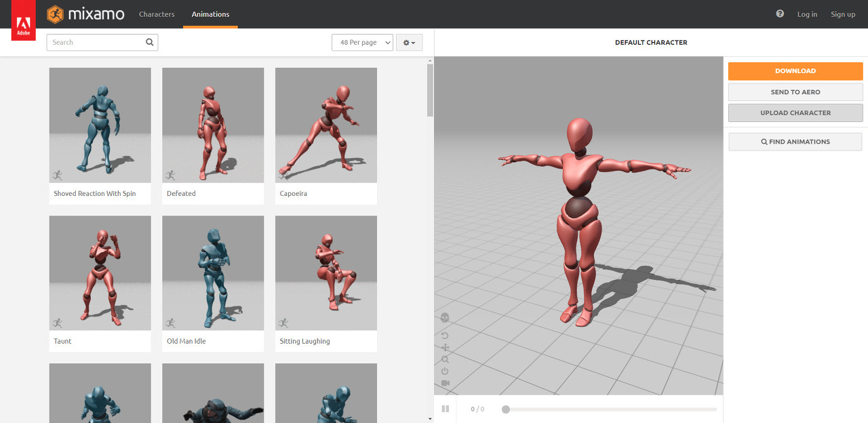Click the frame counter 0 / 0

point(477,409)
